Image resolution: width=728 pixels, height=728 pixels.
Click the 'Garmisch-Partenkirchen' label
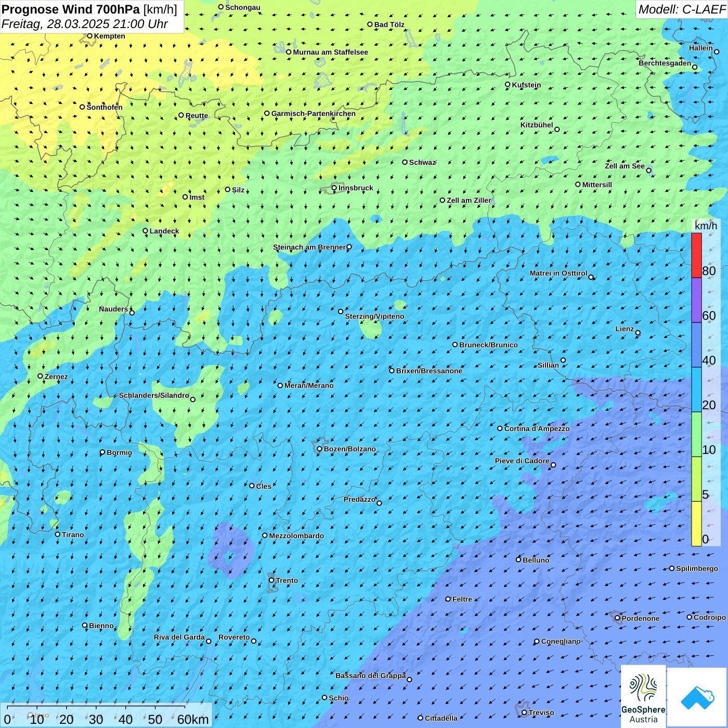click(314, 113)
